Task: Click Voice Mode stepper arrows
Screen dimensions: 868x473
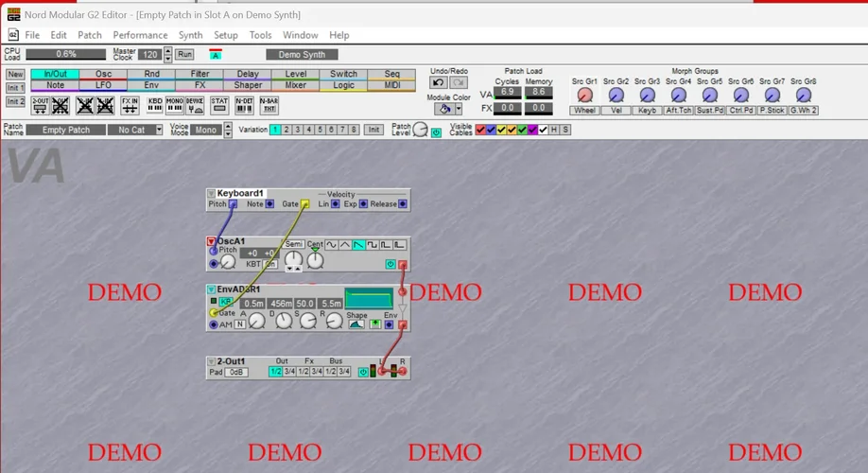Action: pyautogui.click(x=228, y=130)
